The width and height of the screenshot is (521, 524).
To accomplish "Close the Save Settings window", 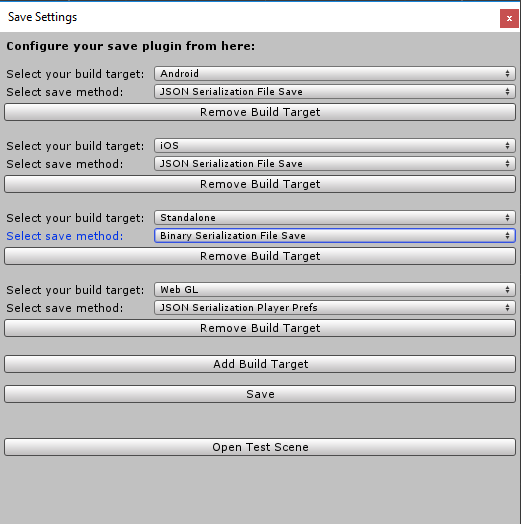I will (509, 19).
